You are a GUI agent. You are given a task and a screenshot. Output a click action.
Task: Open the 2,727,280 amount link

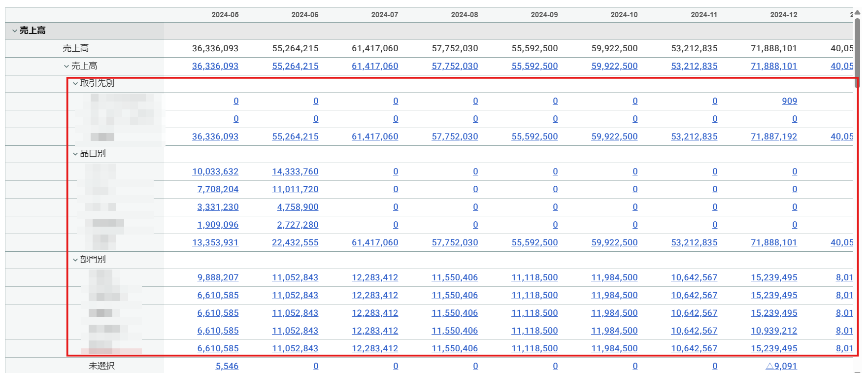click(298, 225)
